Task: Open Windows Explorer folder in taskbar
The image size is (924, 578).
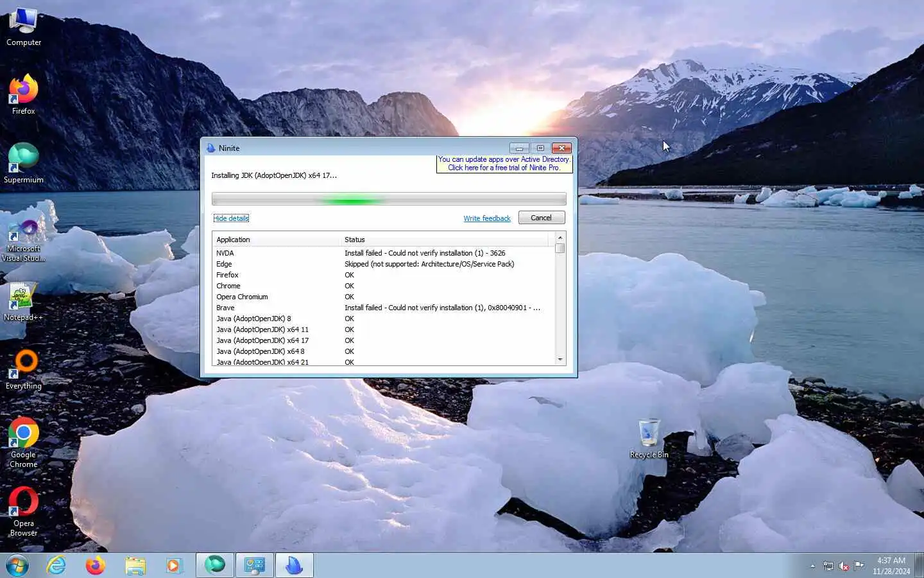Action: pyautogui.click(x=135, y=566)
